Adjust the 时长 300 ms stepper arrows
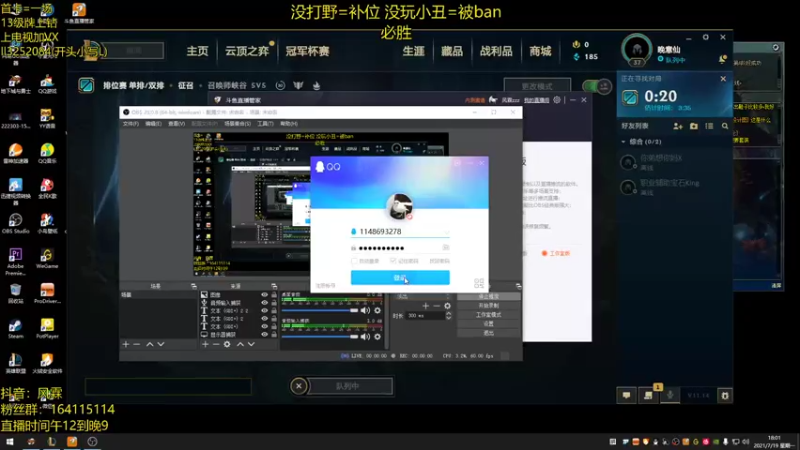 point(448,316)
